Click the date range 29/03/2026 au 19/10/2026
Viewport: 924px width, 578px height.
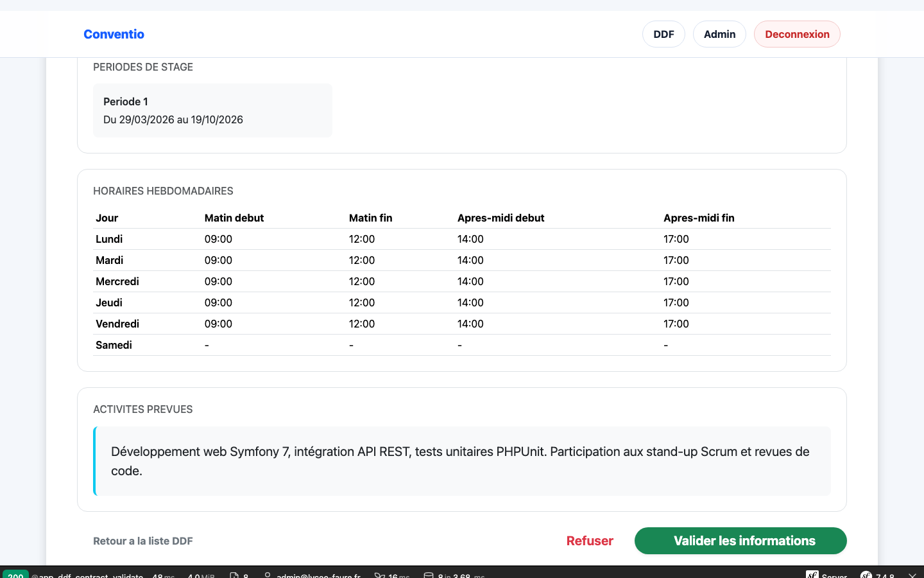pyautogui.click(x=181, y=119)
